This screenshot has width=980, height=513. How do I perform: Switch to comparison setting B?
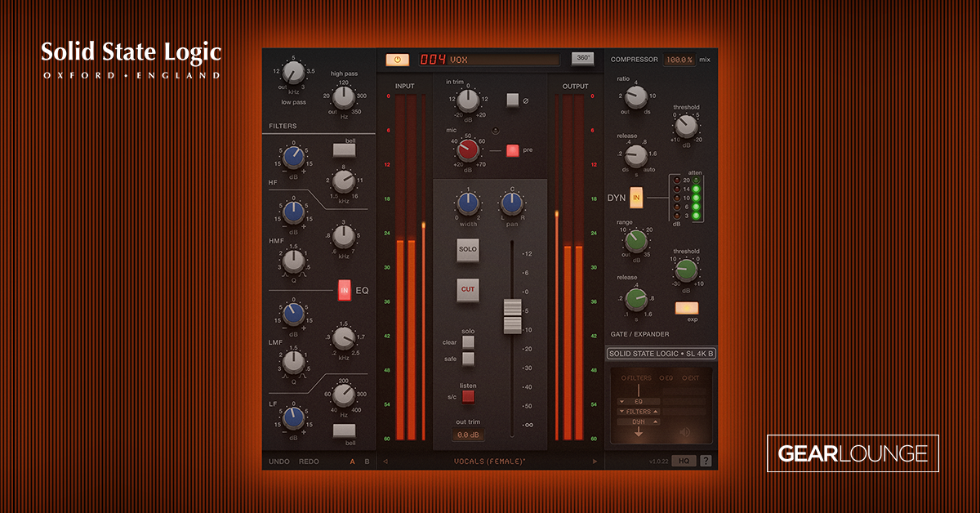point(366,459)
